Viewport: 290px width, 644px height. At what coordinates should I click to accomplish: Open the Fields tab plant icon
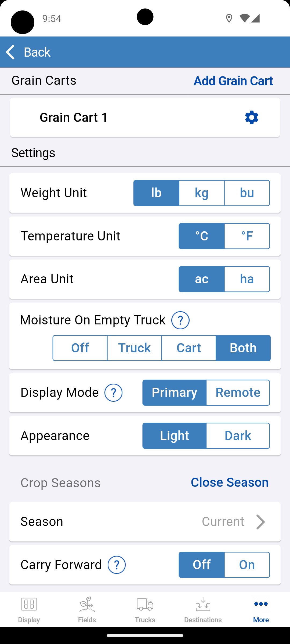pyautogui.click(x=87, y=604)
